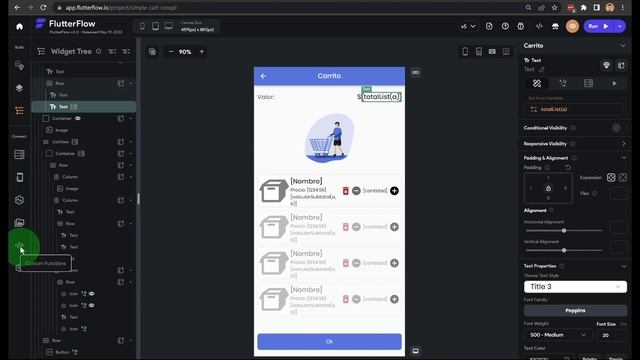Toggle the handset device preview above canvas
640x360 pixels.
(479, 51)
